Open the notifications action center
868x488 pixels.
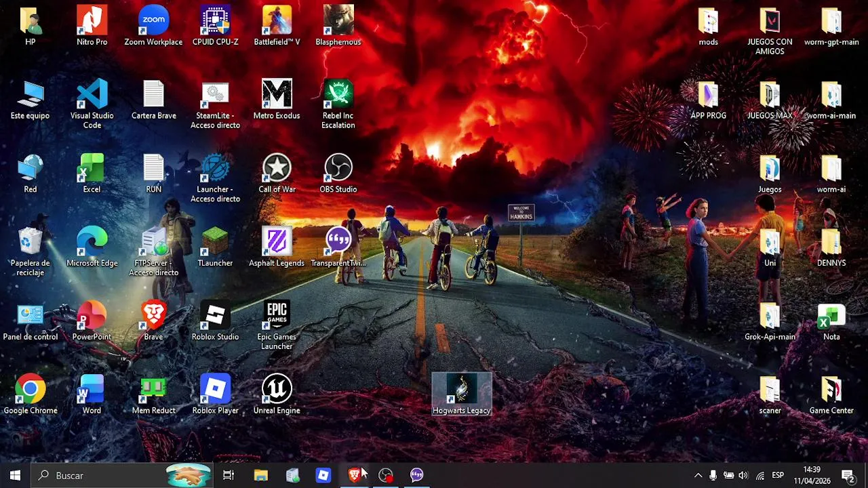click(848, 475)
